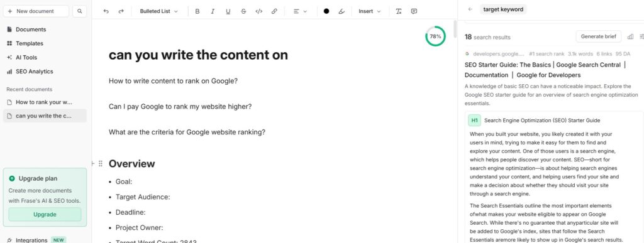Image resolution: width=644 pixels, height=243 pixels.
Task: Click the New document button
Action: 36,11
